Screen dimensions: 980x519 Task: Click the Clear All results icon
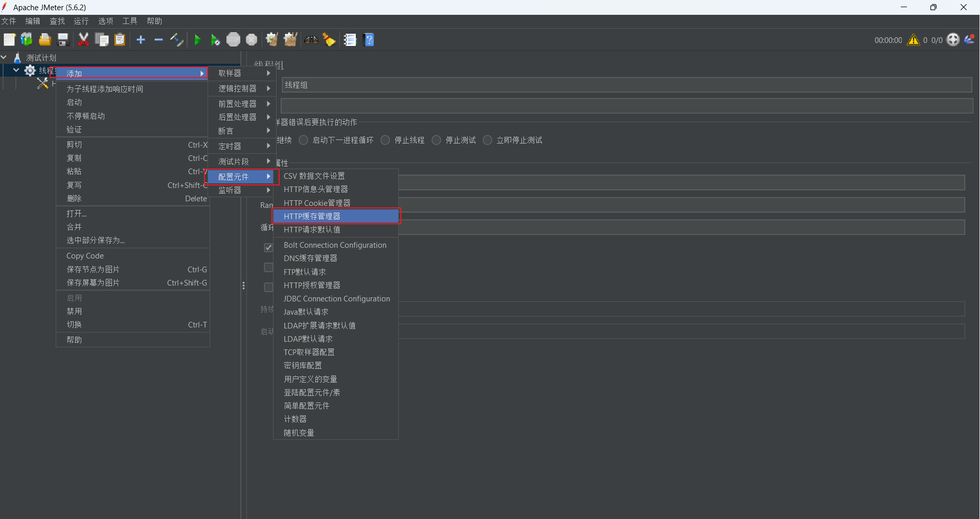[x=290, y=39]
